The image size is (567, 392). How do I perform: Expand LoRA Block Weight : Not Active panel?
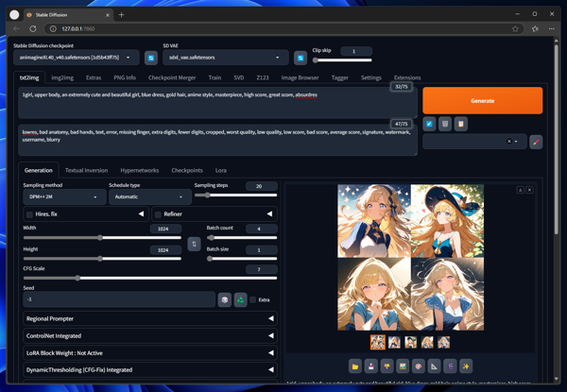click(x=150, y=353)
